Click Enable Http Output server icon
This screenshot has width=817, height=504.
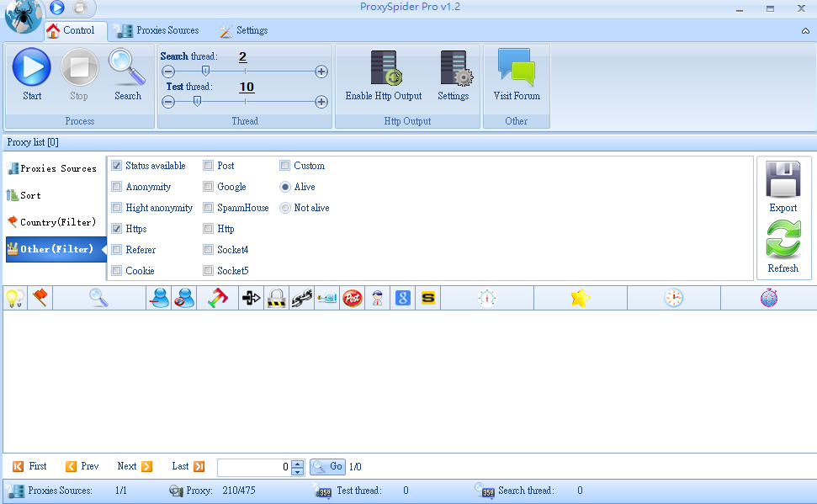384,69
